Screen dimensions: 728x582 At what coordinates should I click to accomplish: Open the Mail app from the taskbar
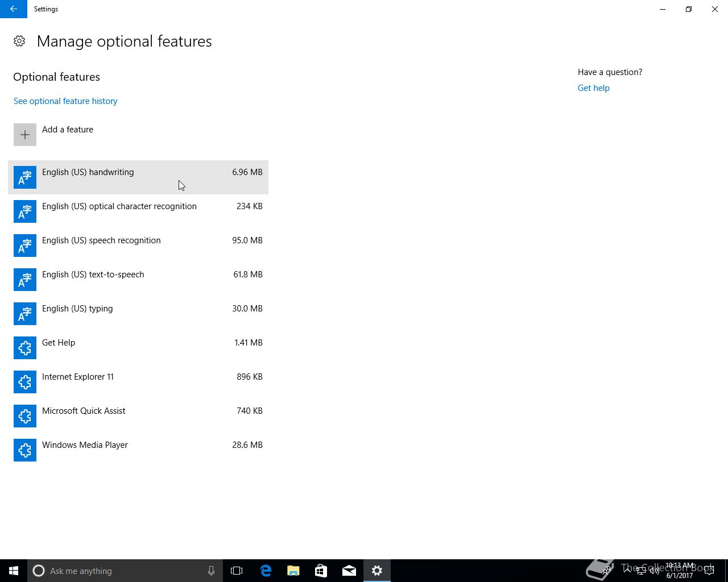pos(349,571)
